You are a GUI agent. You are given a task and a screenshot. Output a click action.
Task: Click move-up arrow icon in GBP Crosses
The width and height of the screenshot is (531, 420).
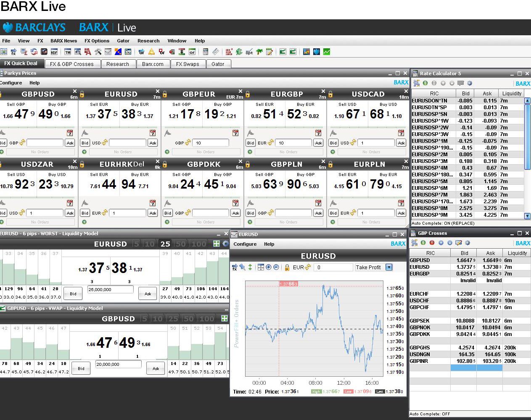click(x=441, y=243)
